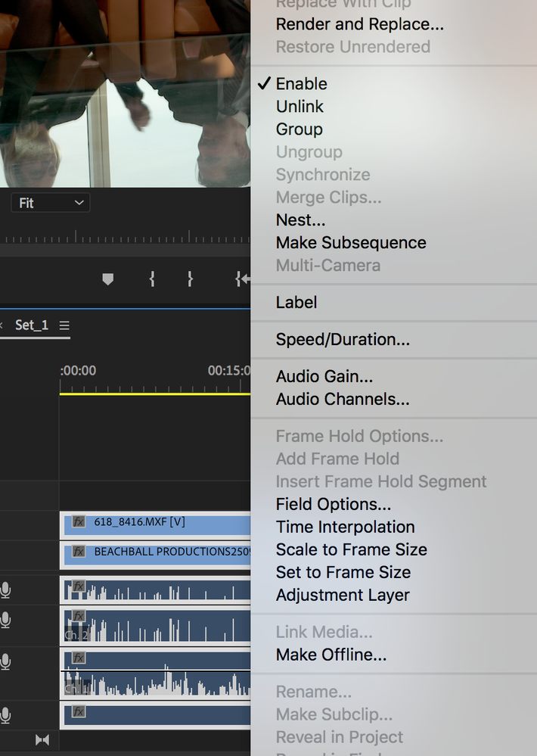The image size is (537, 756).
Task: Open the Set_1 panel hamburger menu
Action: click(64, 325)
